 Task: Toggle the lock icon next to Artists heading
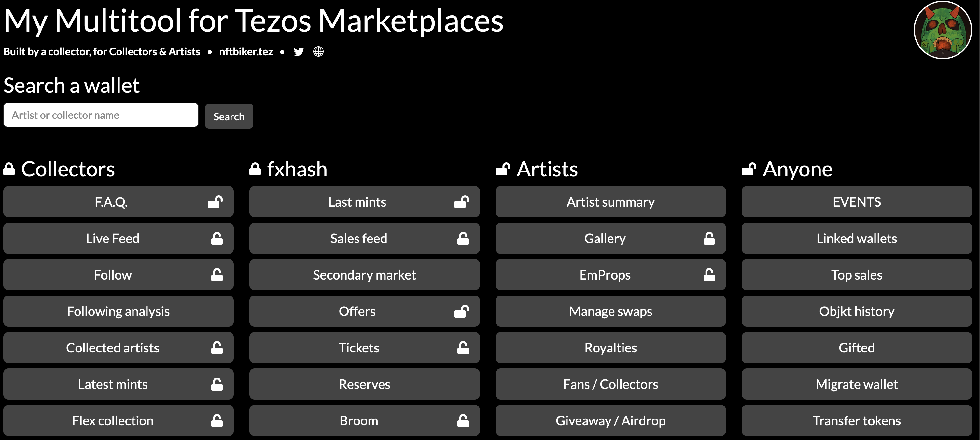pos(503,169)
